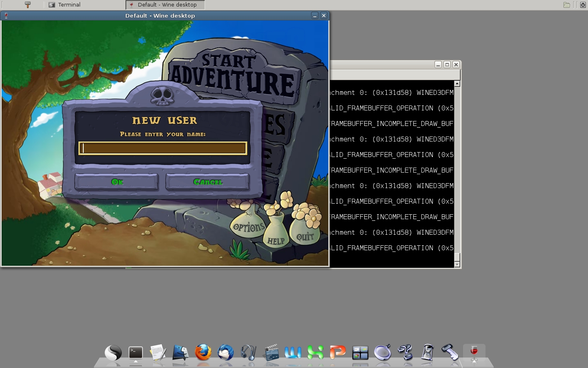Launch the black sphere app in dock
Image resolution: width=588 pixels, height=368 pixels.
(113, 352)
